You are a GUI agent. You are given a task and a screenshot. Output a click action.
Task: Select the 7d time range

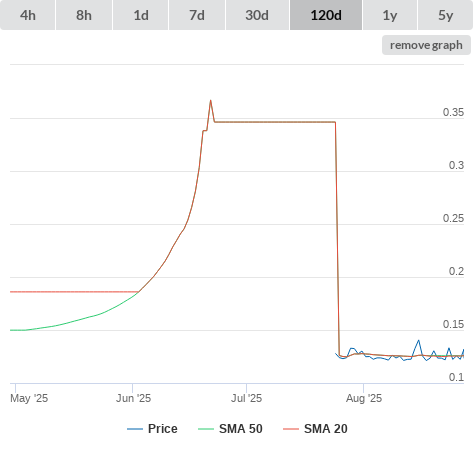(197, 15)
